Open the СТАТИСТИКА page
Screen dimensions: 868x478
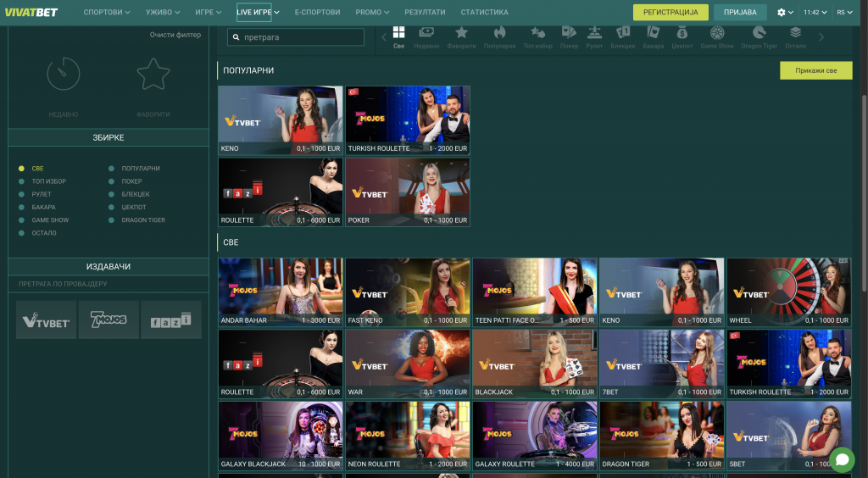tap(484, 12)
